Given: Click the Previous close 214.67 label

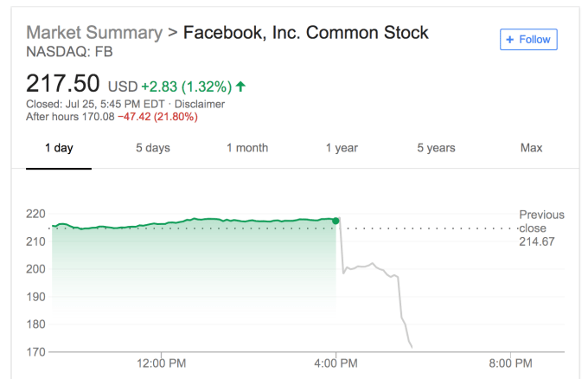Looking at the screenshot, I should coord(541,227).
